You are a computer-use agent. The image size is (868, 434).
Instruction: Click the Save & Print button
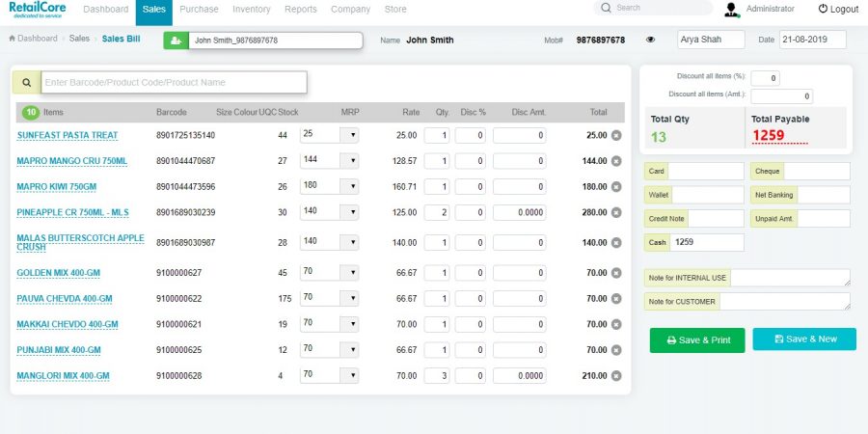click(x=697, y=340)
